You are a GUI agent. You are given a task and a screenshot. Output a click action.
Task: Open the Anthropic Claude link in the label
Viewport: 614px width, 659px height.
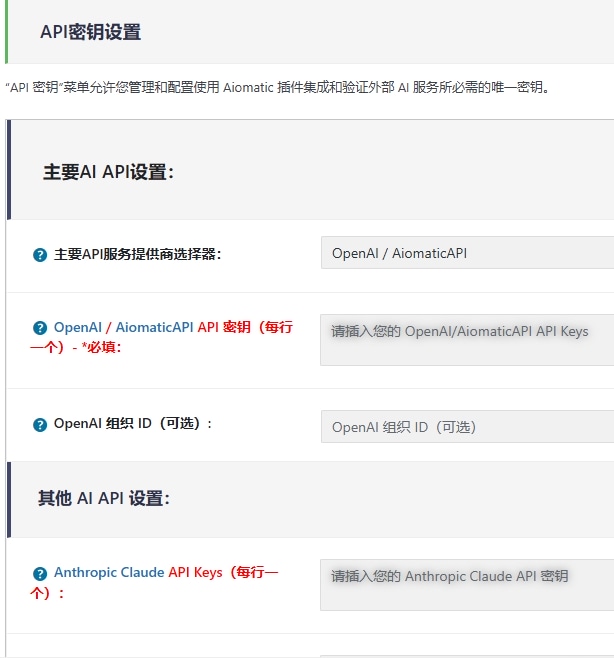109,572
